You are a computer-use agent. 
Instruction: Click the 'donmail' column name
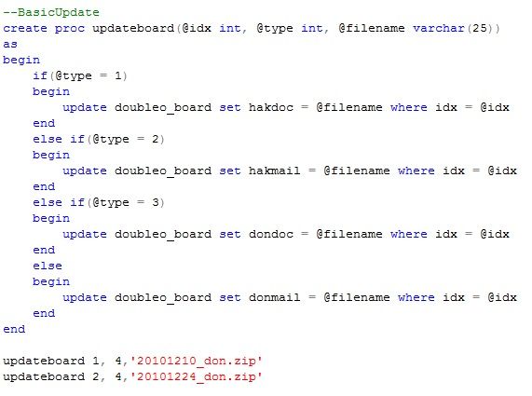coord(275,297)
